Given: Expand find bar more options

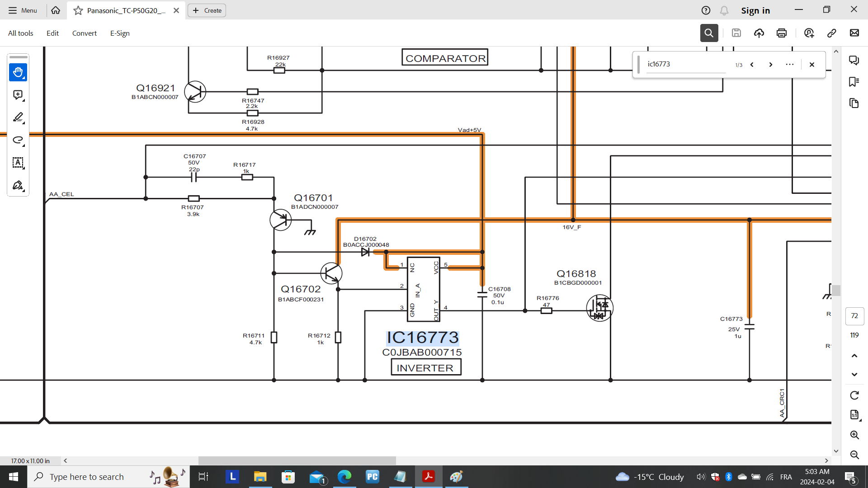Looking at the screenshot, I should pos(789,65).
